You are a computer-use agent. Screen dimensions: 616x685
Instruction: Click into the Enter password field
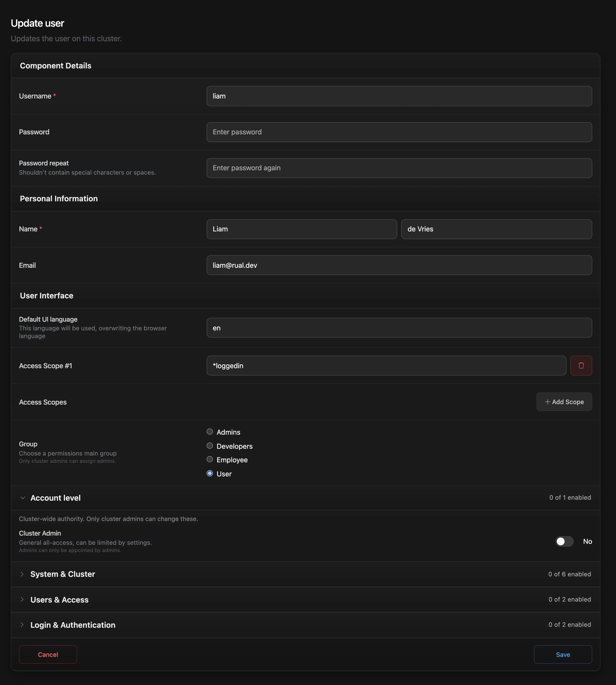[399, 132]
